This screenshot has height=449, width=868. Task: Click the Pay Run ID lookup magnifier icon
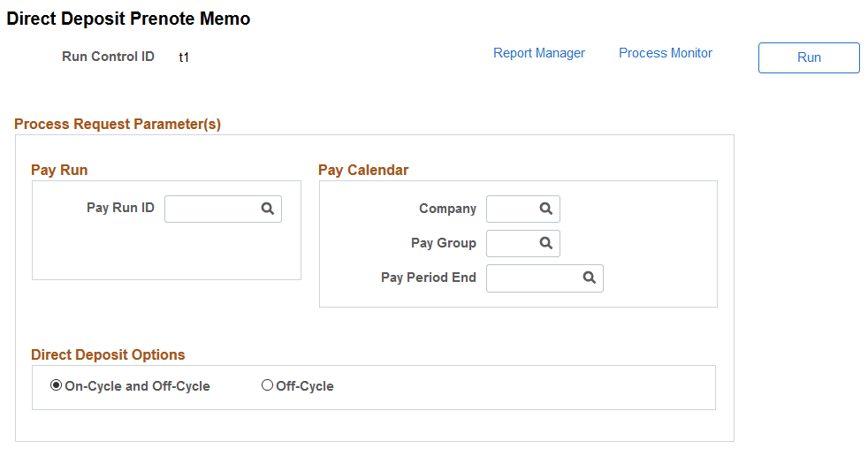268,209
